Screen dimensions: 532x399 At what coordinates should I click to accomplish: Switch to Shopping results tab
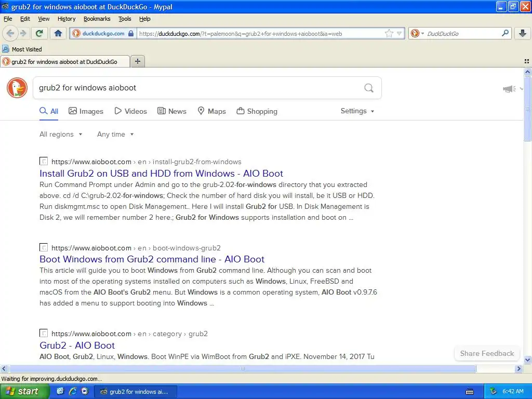pos(257,111)
